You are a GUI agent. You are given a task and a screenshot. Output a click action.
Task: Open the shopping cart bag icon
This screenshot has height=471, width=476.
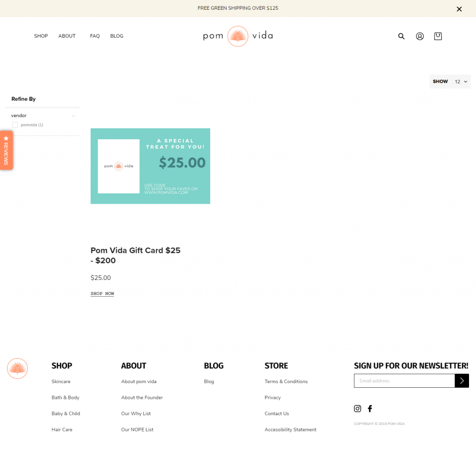[437, 36]
